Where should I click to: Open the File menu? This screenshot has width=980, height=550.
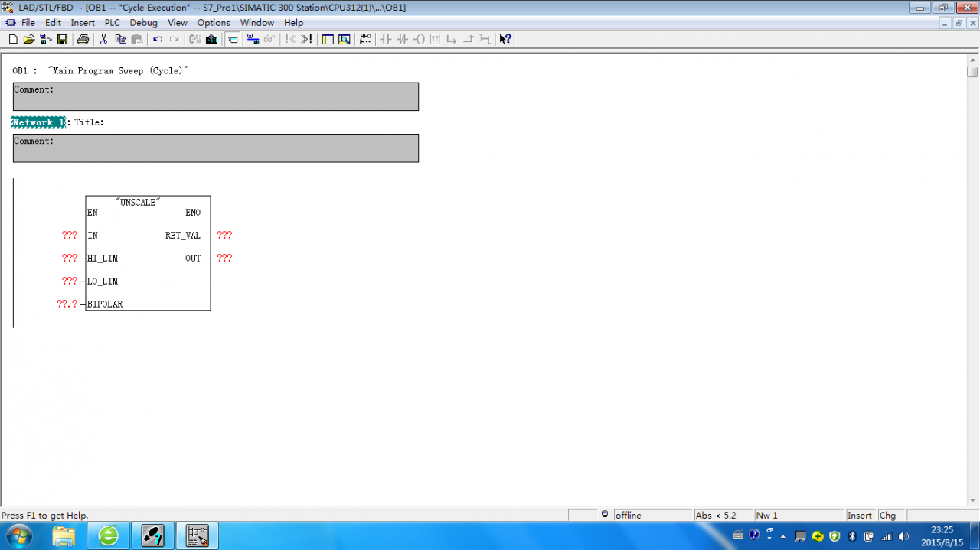28,23
